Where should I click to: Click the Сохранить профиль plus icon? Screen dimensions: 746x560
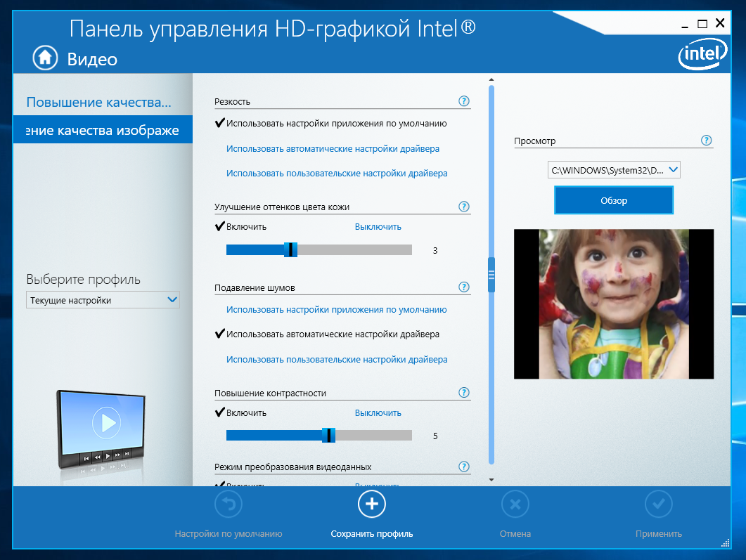(x=372, y=504)
